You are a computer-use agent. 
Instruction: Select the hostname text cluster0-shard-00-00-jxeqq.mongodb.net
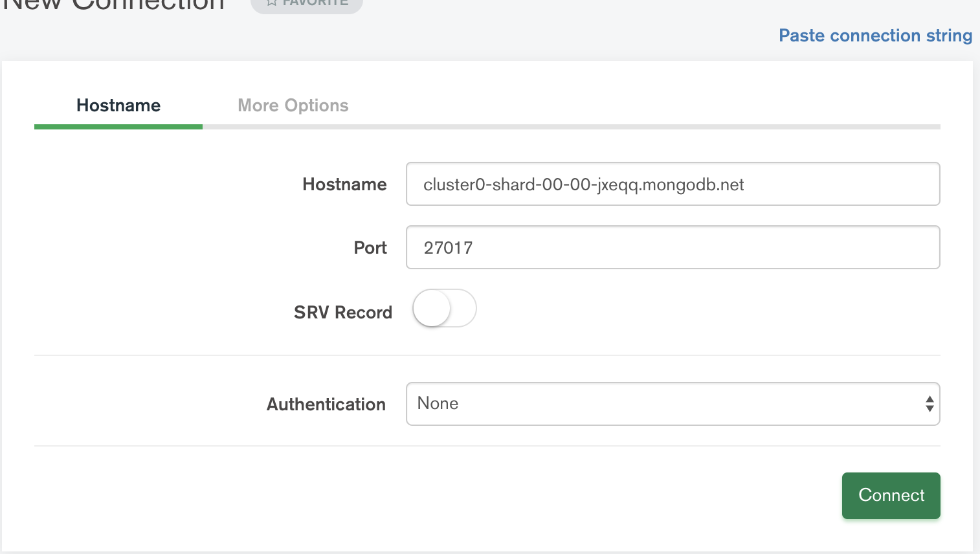[584, 184]
